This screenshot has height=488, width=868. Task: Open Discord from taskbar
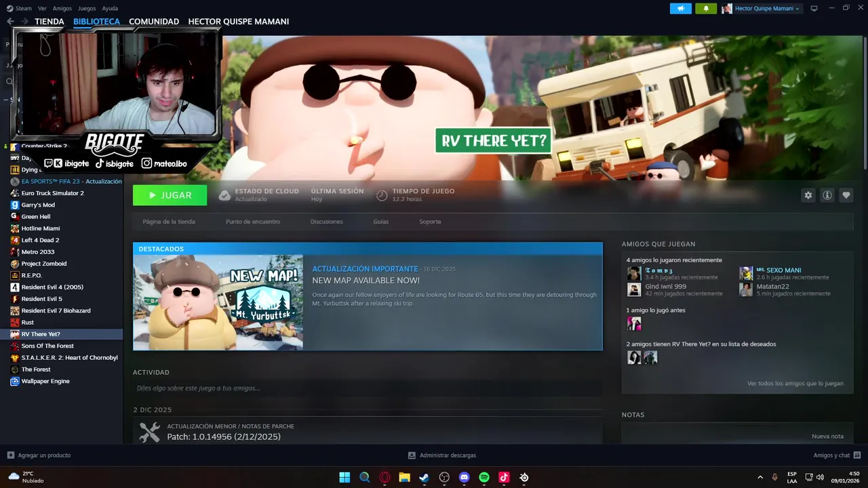(x=464, y=477)
